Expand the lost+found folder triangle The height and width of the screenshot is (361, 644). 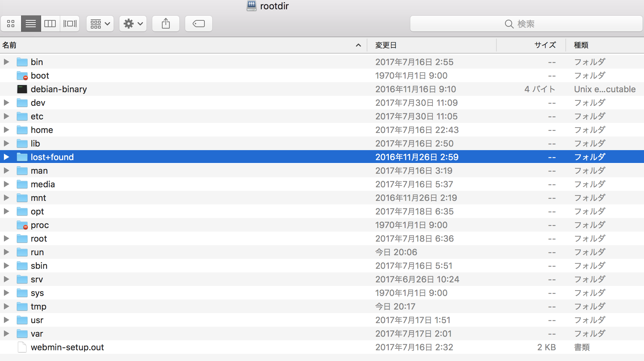pyautogui.click(x=6, y=157)
